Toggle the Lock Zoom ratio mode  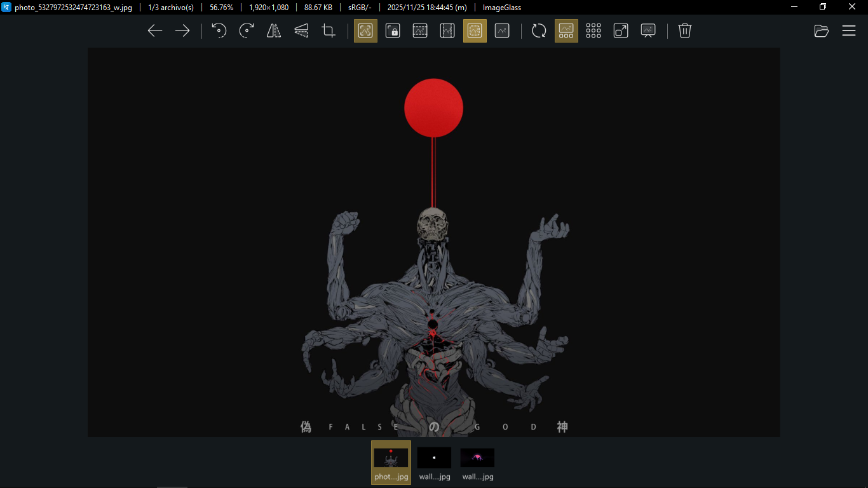point(393,30)
